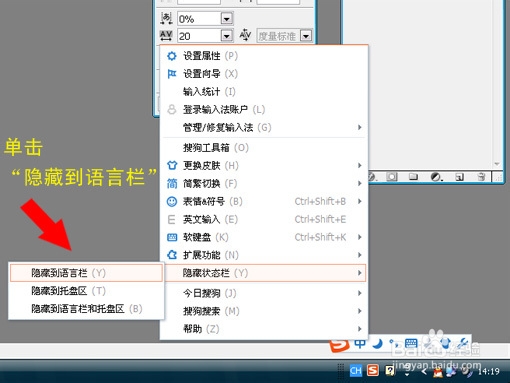The image size is (510, 383).
Task: Click the add layer mask icon in Layers panel
Action: tap(392, 177)
